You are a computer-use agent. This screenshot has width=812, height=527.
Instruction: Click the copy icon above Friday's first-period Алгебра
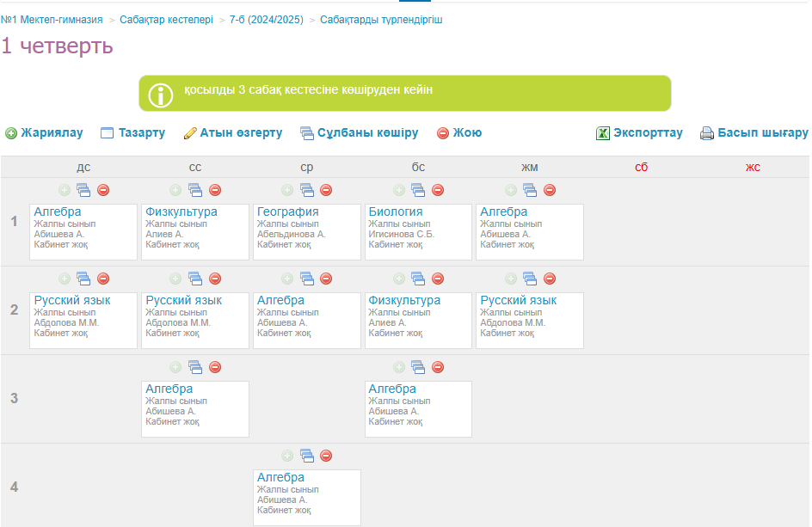[x=530, y=190]
